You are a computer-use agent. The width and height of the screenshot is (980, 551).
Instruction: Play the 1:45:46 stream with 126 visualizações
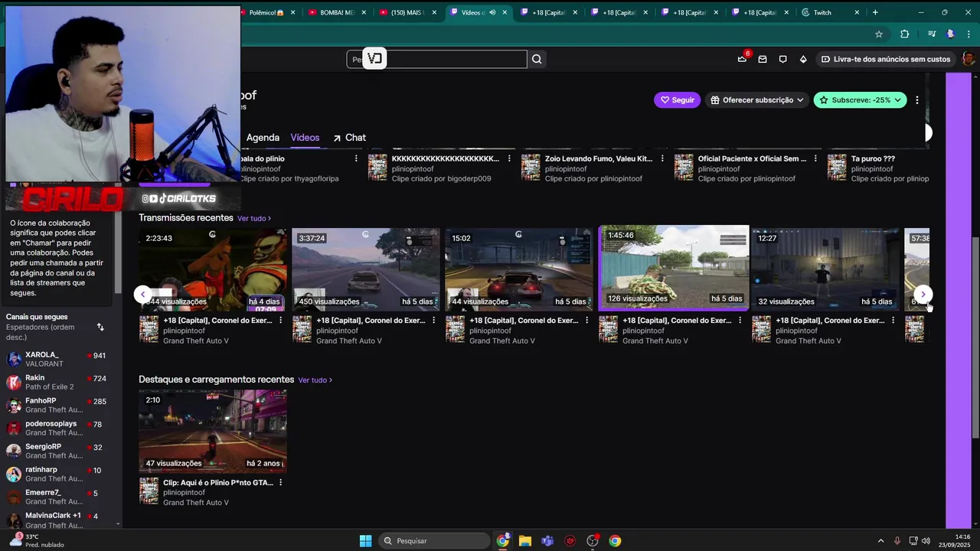pos(674,266)
